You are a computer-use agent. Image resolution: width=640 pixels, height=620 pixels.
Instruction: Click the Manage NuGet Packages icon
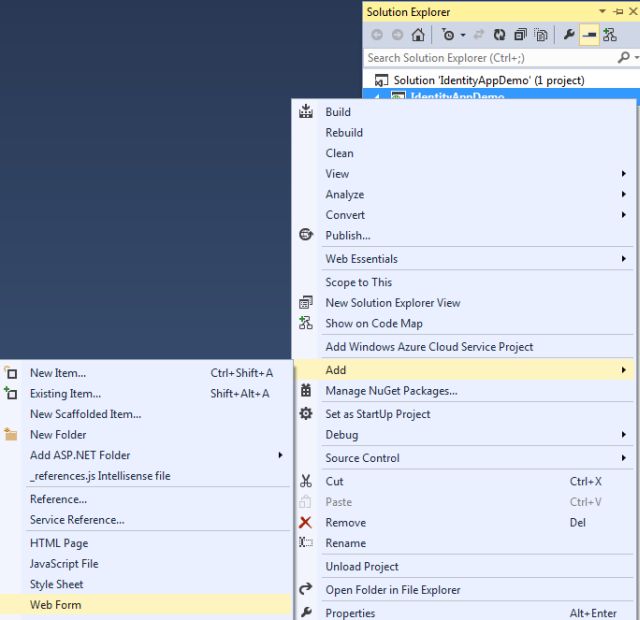pos(306,390)
